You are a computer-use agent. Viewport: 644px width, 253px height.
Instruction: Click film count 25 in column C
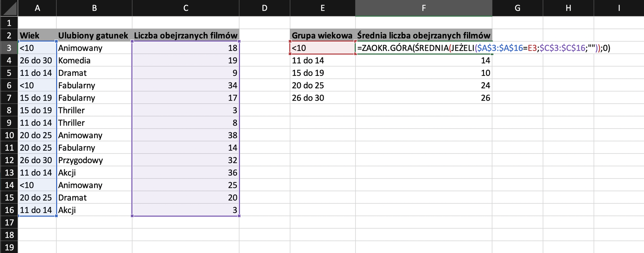pyautogui.click(x=186, y=185)
